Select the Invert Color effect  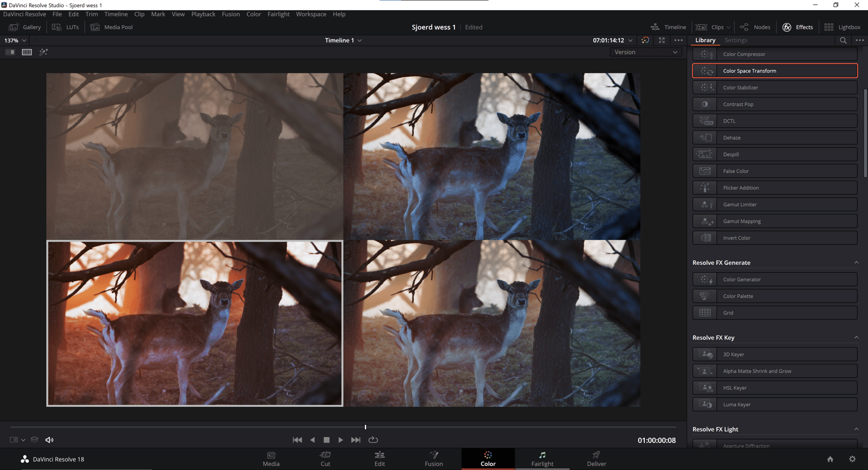click(775, 238)
